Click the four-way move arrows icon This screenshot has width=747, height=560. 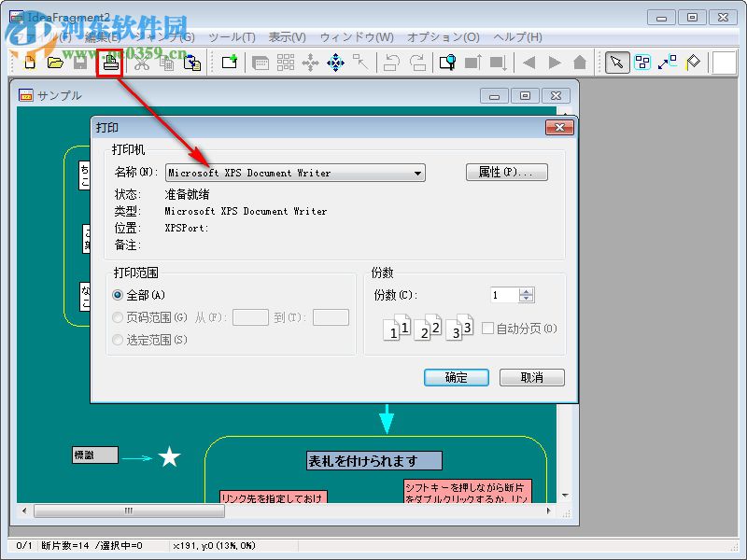tap(311, 63)
